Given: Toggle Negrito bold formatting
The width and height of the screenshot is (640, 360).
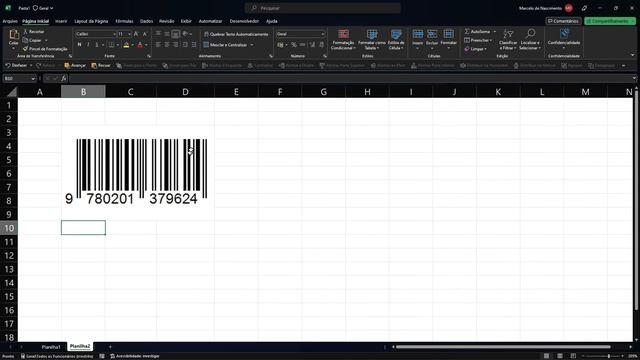Looking at the screenshot, I should (x=79, y=45).
